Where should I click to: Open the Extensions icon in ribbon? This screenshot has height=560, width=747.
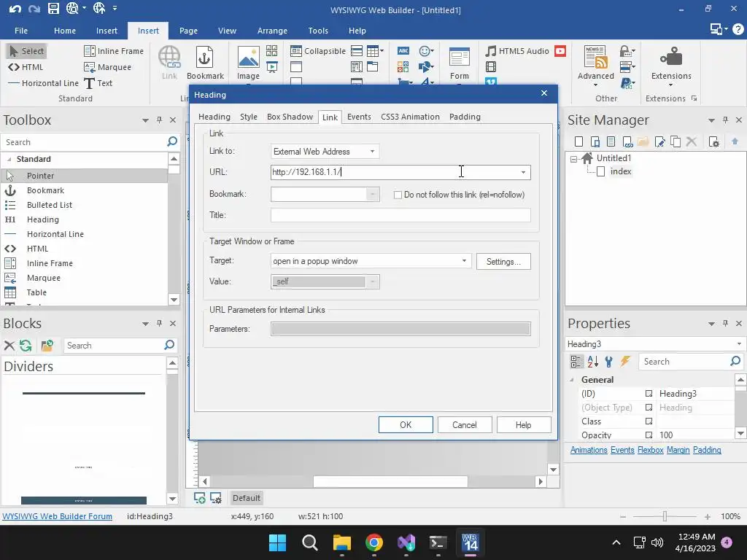[x=671, y=64]
